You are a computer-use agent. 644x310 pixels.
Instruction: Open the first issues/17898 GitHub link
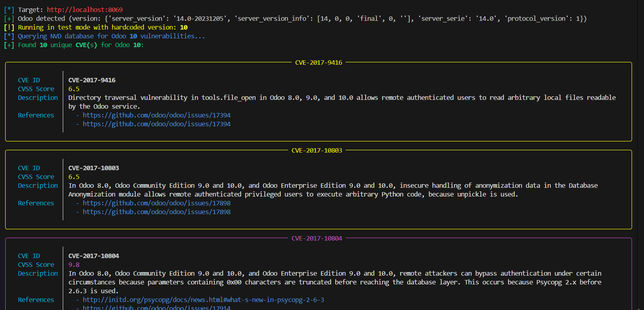[156, 203]
